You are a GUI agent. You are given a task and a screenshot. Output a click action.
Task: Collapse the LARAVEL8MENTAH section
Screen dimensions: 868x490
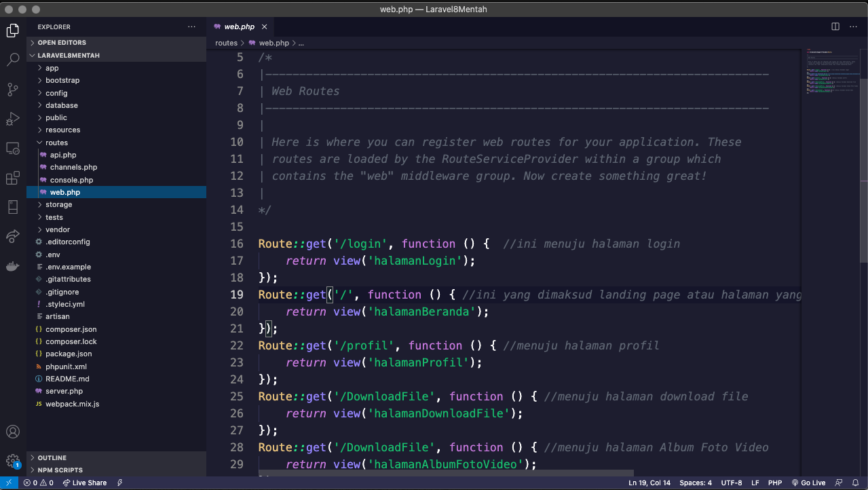point(116,55)
